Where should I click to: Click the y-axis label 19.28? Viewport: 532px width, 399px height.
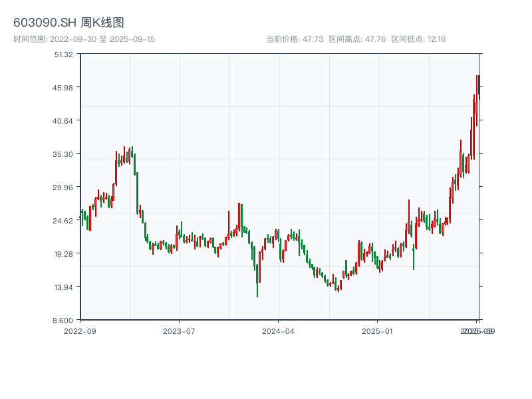[63, 254]
